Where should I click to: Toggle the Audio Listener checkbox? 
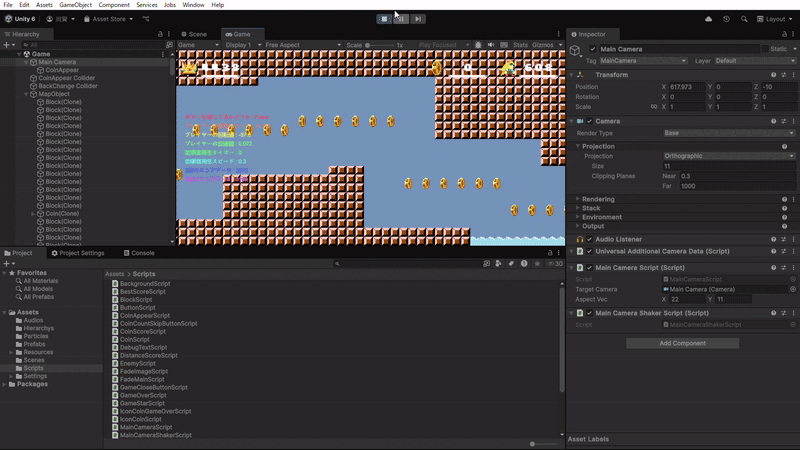[x=589, y=239]
